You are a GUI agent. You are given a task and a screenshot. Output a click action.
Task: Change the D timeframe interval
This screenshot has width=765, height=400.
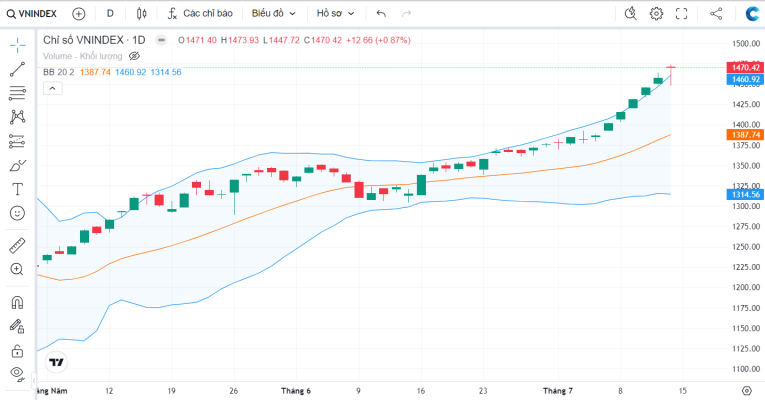coord(110,14)
